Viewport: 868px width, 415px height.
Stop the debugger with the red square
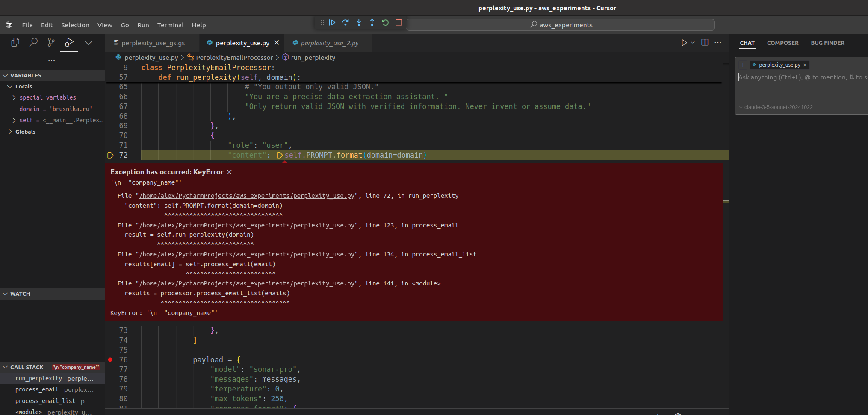coord(399,23)
